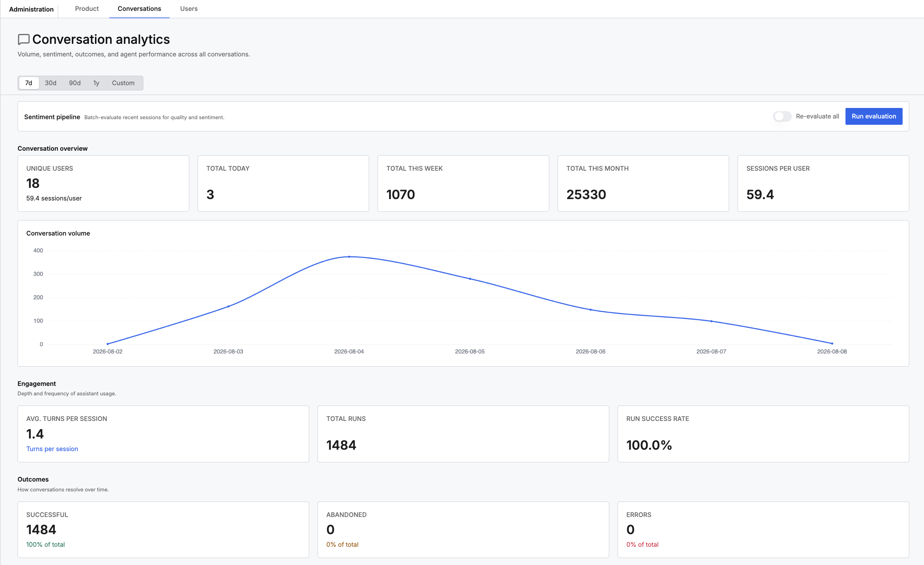The height and width of the screenshot is (565, 924).
Task: Click chart data point for 2026-08-08
Action: (832, 343)
